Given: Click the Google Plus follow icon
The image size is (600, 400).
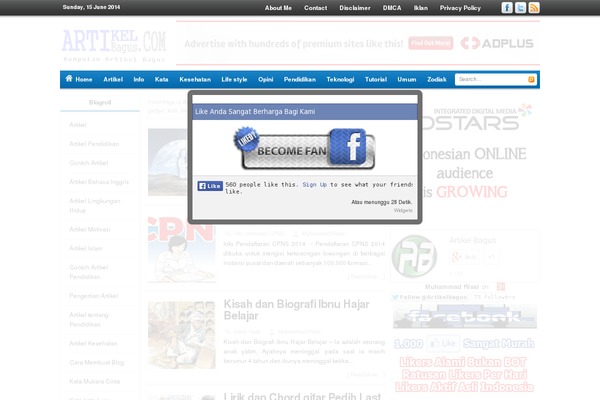Looking at the screenshot, I should point(465,257).
